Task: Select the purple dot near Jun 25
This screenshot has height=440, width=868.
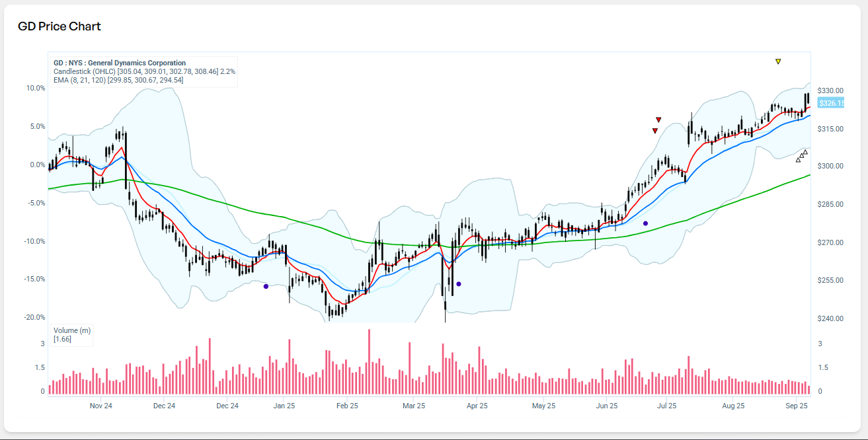Action: (645, 223)
